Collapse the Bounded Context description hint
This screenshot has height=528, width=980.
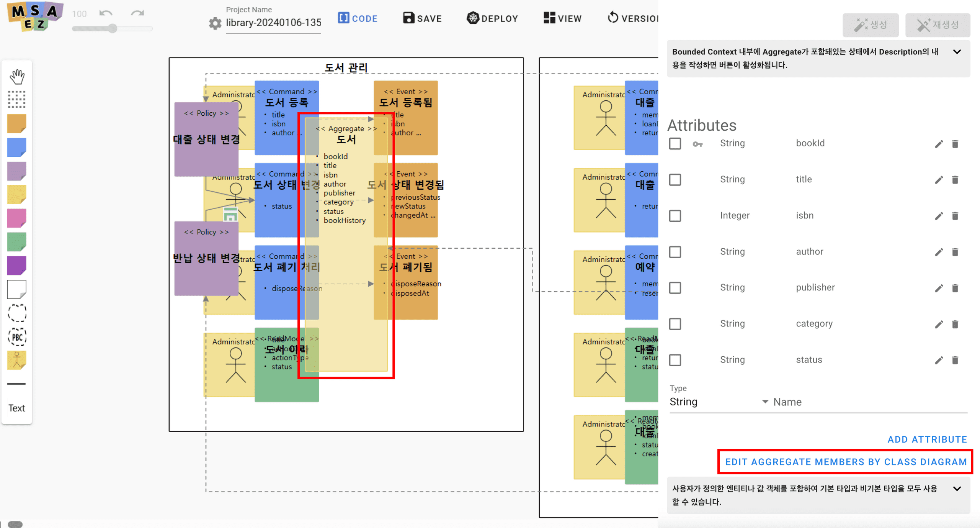(x=957, y=52)
